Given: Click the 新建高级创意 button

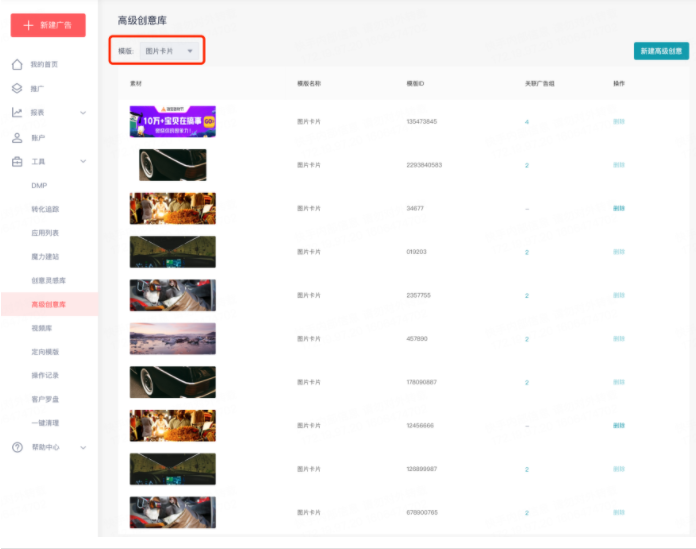Looking at the screenshot, I should pos(661,51).
